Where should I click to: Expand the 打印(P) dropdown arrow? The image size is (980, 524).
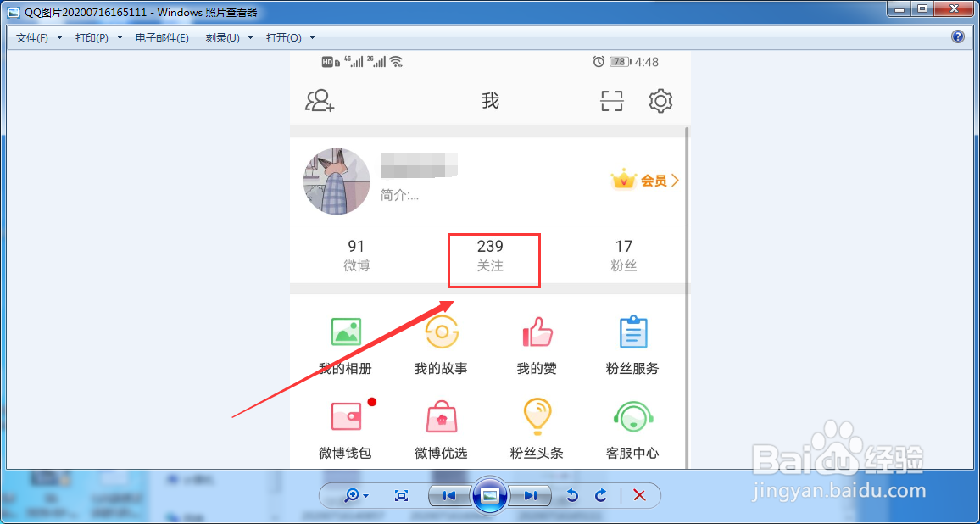click(120, 38)
